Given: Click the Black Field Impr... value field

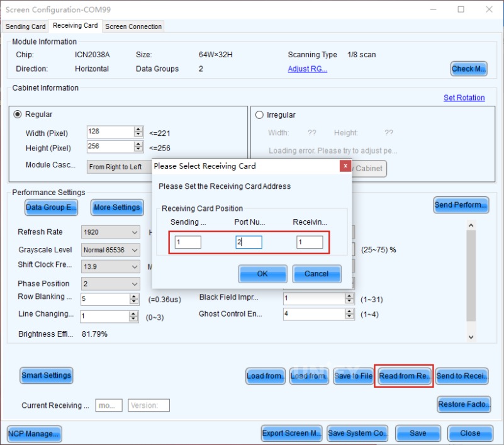Looking at the screenshot, I should click(x=314, y=299).
